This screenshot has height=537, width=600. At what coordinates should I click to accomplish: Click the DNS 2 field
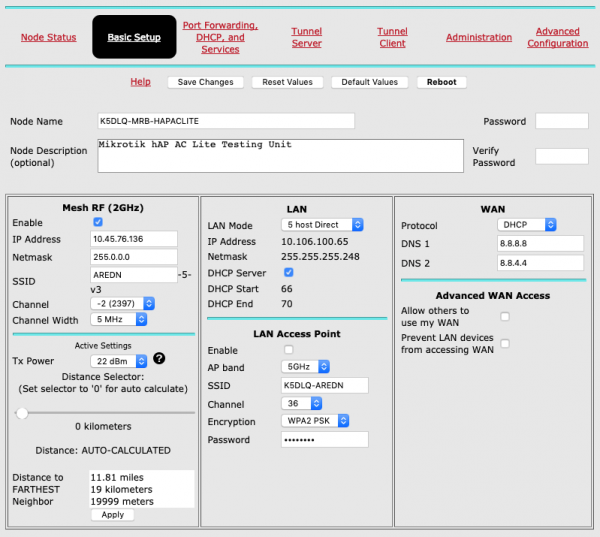click(x=540, y=263)
